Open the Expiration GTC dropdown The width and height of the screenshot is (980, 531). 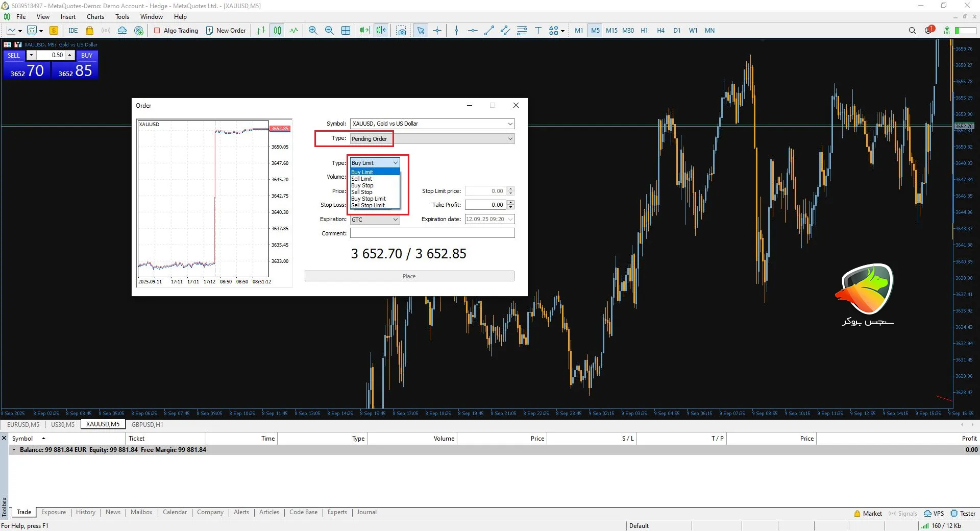[395, 220]
